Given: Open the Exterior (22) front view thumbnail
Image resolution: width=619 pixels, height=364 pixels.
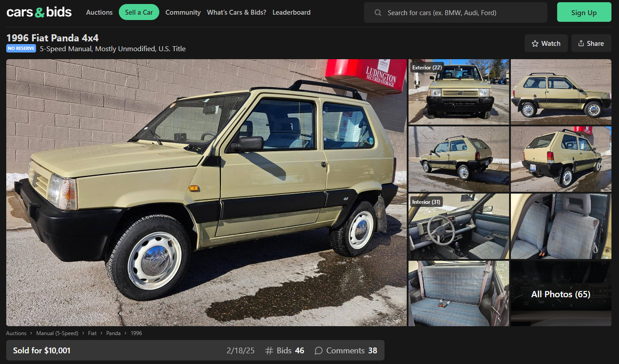Looking at the screenshot, I should click(x=459, y=92).
